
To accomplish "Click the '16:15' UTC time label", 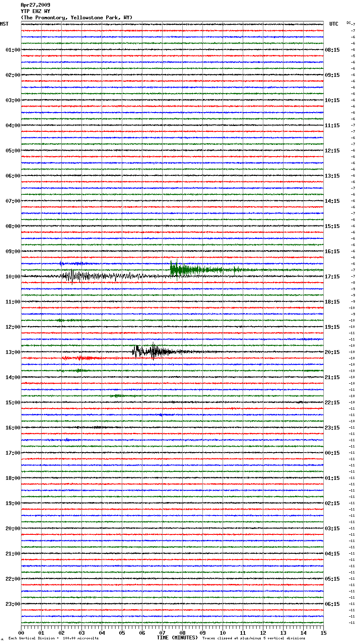I will coord(332,251).
